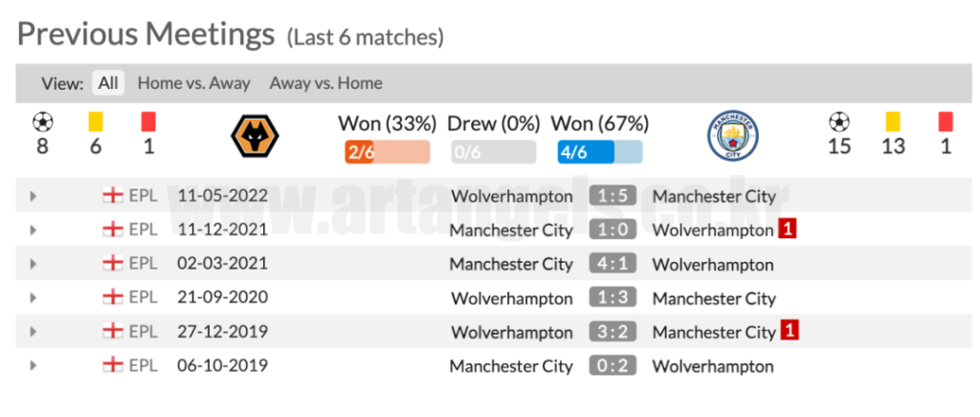Image resolution: width=980 pixels, height=417 pixels.
Task: Click the Wolverhampton Wolves club crest
Action: (254, 135)
